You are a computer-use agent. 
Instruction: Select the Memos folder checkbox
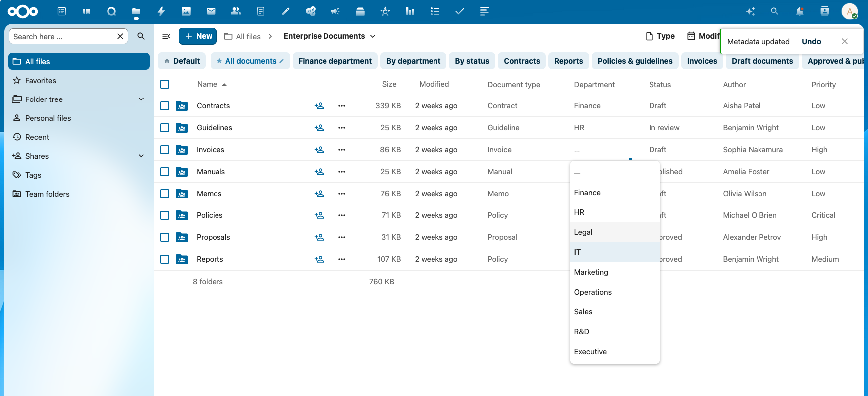(165, 194)
